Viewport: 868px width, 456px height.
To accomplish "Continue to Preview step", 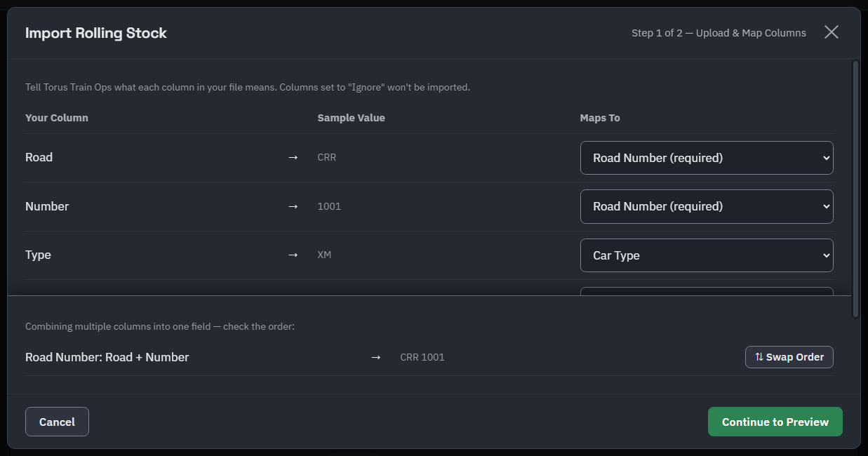I will click(775, 422).
